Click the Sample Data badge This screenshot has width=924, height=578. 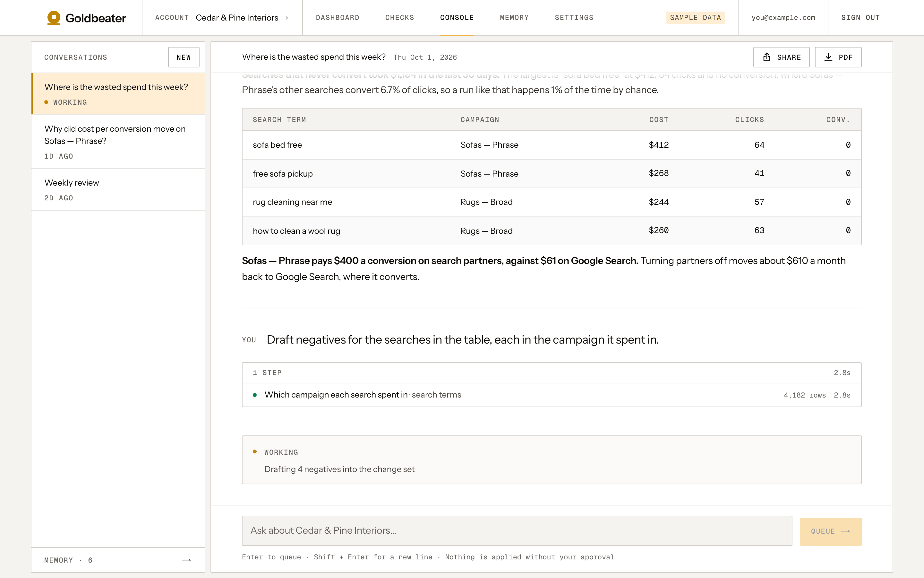click(695, 18)
